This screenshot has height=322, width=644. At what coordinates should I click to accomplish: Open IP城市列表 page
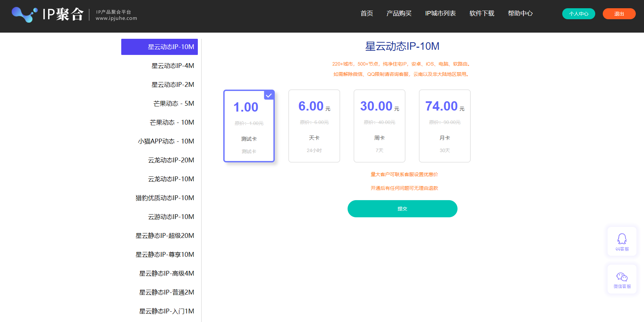coord(440,13)
